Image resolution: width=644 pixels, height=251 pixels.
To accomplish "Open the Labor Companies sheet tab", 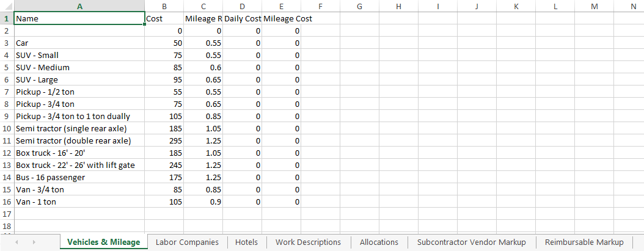I will pos(187,242).
